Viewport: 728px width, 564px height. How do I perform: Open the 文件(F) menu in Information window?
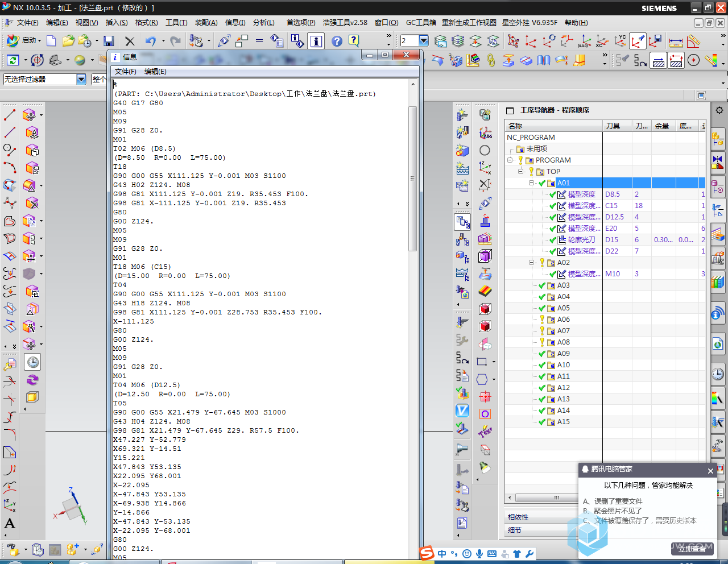click(126, 72)
